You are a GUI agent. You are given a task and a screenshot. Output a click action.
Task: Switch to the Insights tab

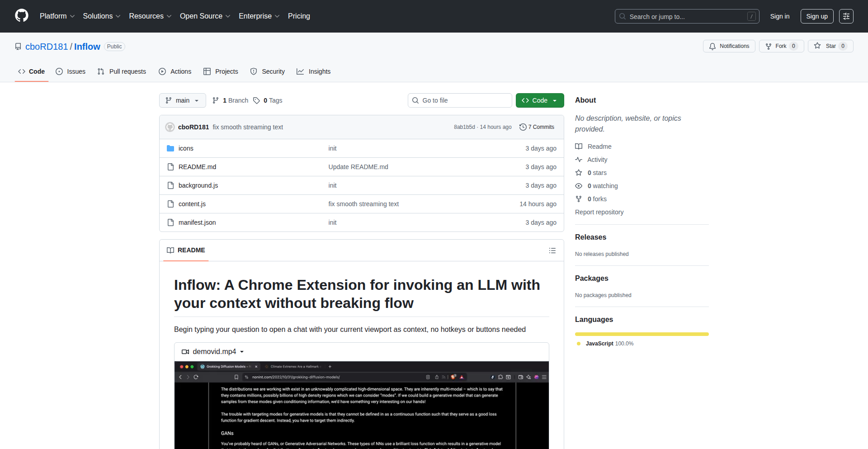[x=314, y=71]
